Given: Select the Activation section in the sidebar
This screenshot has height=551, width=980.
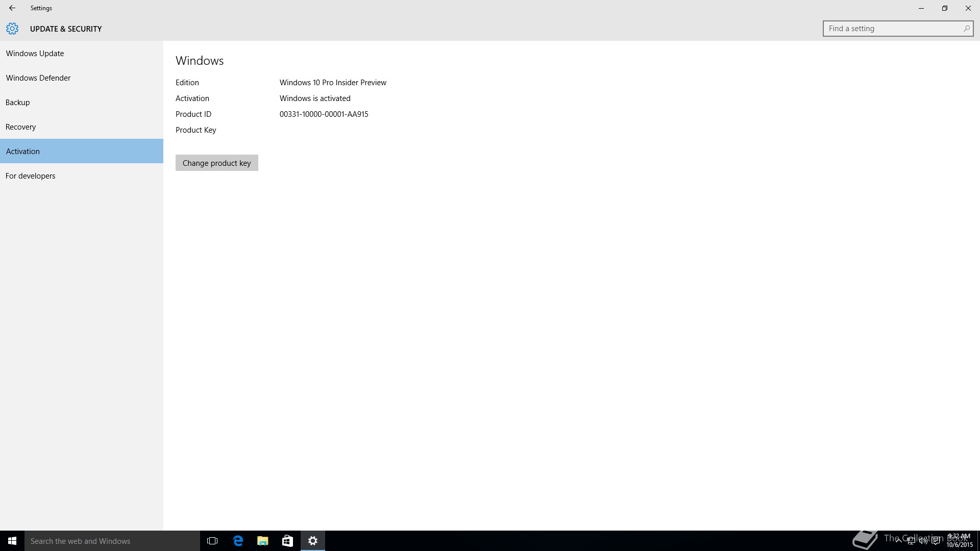Looking at the screenshot, I should pos(82,151).
